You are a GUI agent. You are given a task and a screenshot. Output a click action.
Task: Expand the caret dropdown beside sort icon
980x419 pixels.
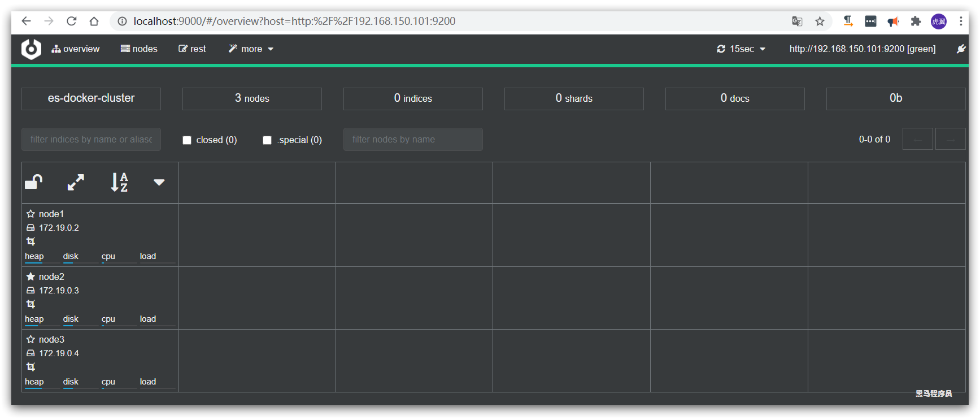(x=159, y=182)
